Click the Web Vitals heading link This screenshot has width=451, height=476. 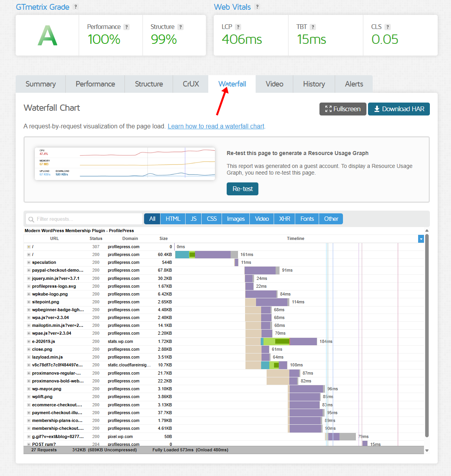click(232, 7)
